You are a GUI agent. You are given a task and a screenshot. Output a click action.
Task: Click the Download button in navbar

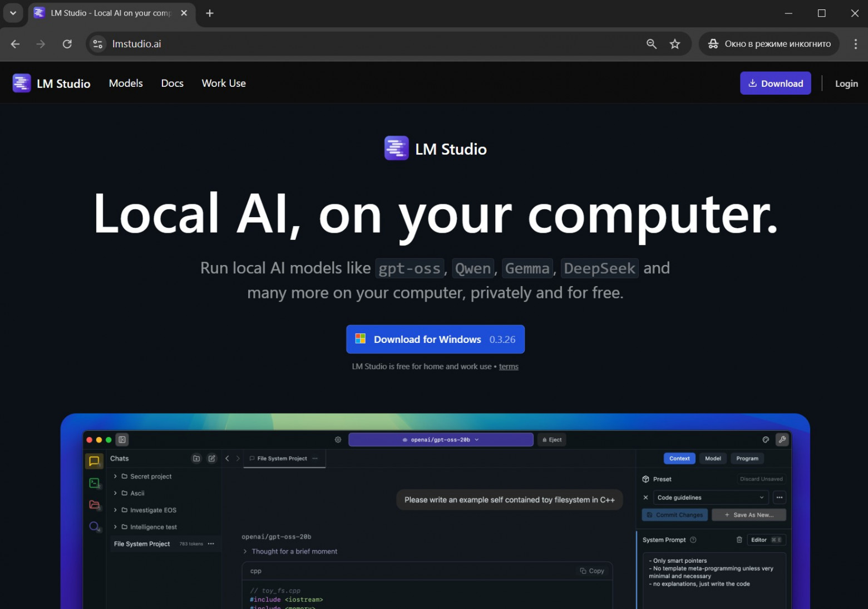(x=775, y=84)
